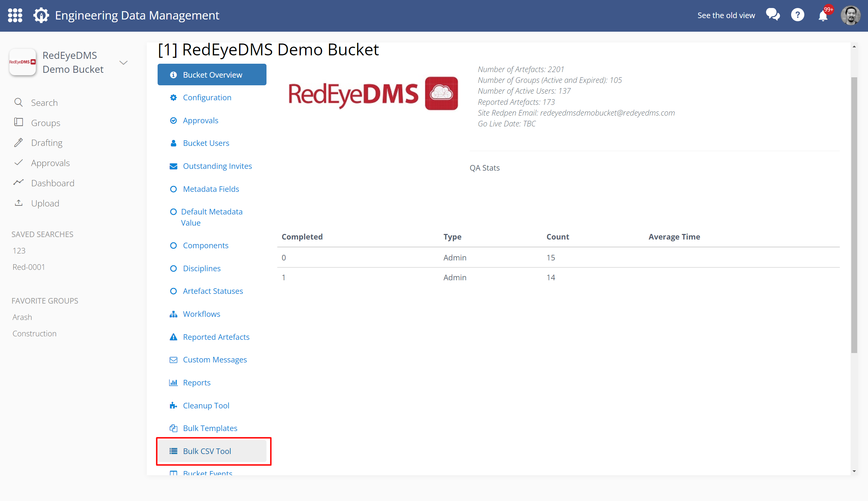
Task: Click the Count column header
Action: (x=558, y=237)
